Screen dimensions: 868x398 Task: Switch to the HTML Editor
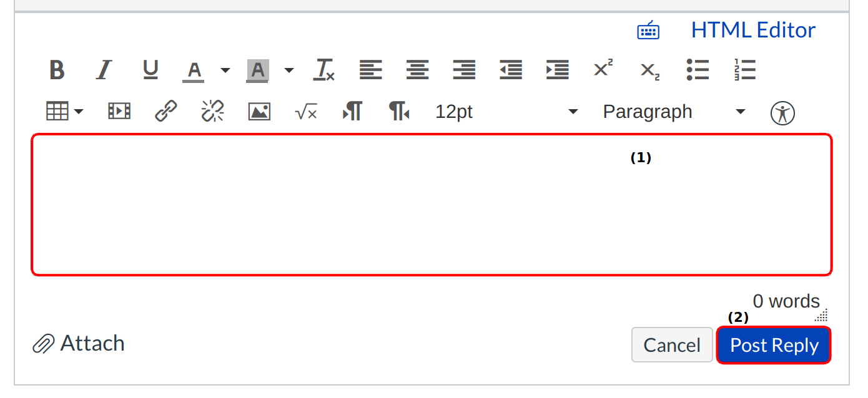coord(753,30)
